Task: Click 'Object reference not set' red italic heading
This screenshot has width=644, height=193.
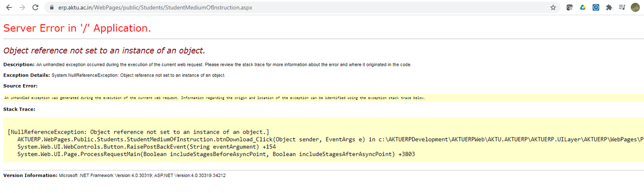Action: coord(104,51)
